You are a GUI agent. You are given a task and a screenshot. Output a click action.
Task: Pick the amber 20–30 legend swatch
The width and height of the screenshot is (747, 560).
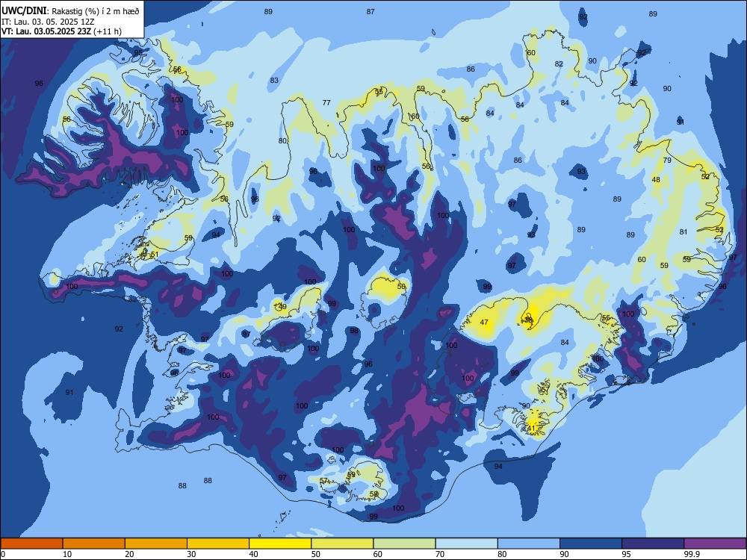tap(156, 544)
